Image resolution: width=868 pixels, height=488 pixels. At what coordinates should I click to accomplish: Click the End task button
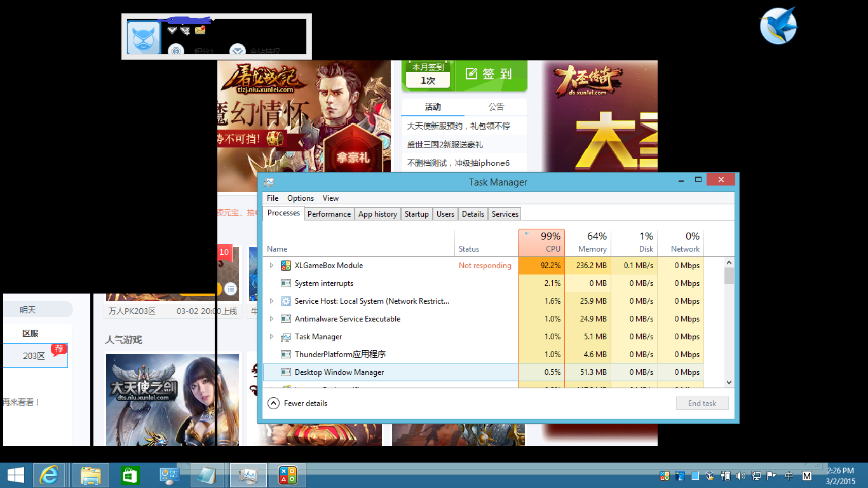(x=702, y=403)
